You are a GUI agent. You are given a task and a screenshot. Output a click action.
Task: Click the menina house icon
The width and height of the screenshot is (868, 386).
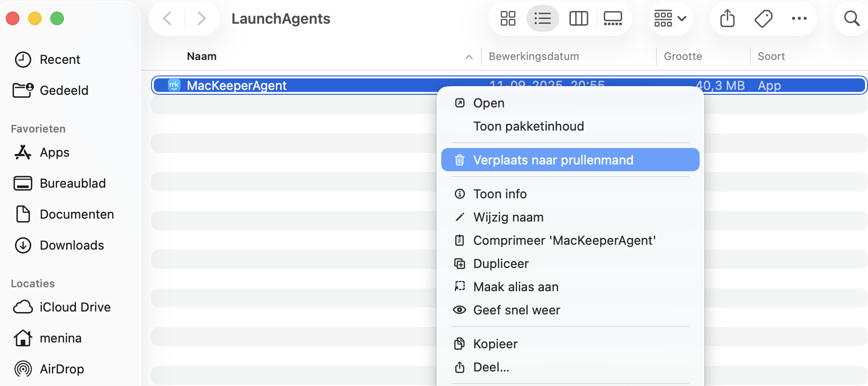[x=23, y=338]
